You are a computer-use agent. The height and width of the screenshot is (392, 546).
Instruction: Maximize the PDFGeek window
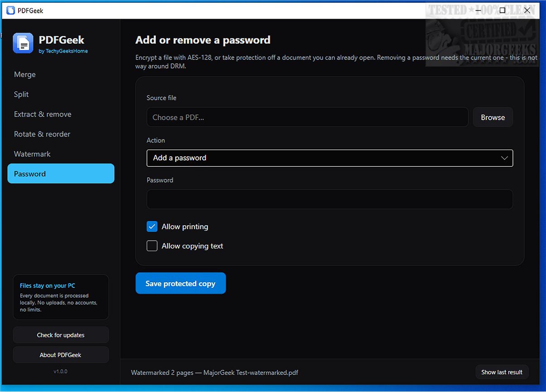502,10
